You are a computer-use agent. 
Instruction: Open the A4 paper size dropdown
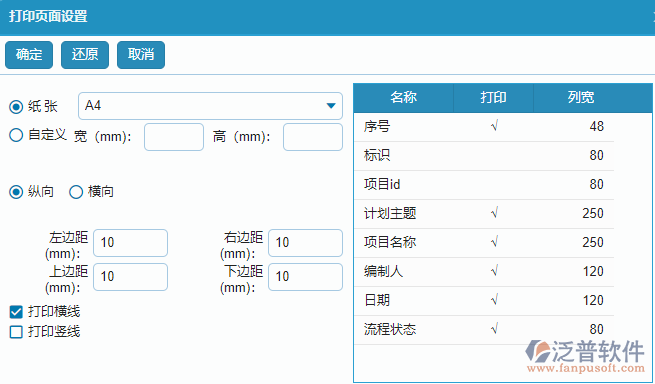tap(210, 106)
